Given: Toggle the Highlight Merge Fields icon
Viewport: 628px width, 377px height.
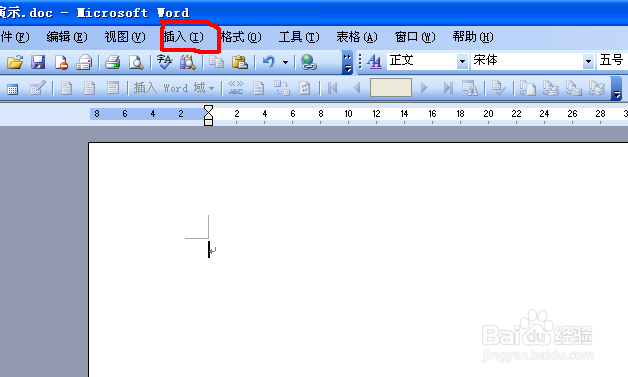Looking at the screenshot, I should pos(259,88).
